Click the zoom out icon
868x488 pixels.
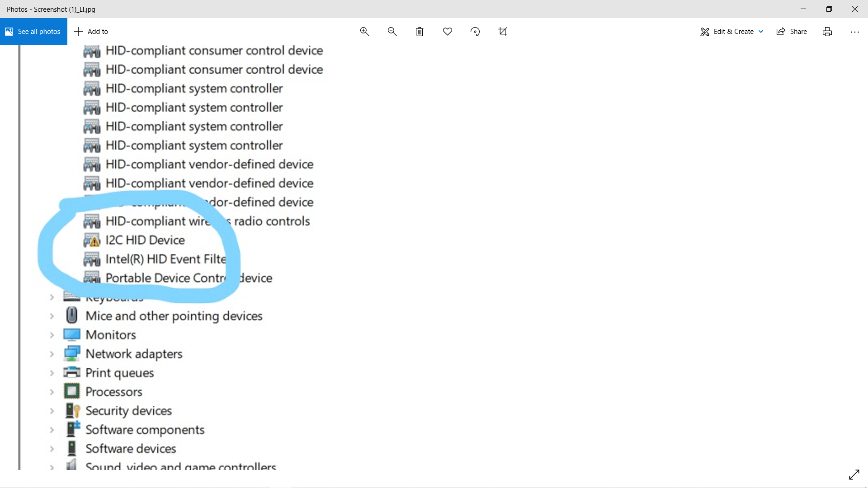[x=392, y=32]
